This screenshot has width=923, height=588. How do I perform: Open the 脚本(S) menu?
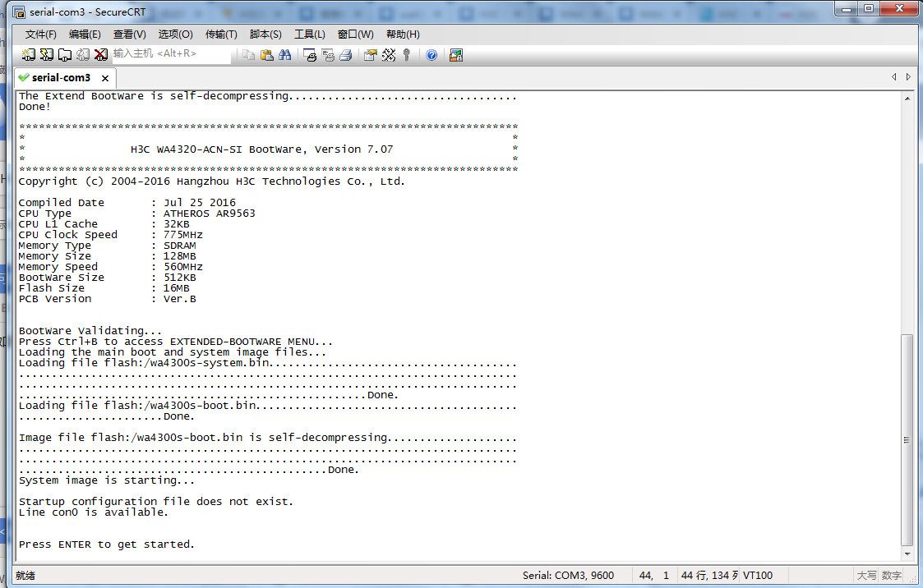pyautogui.click(x=265, y=34)
